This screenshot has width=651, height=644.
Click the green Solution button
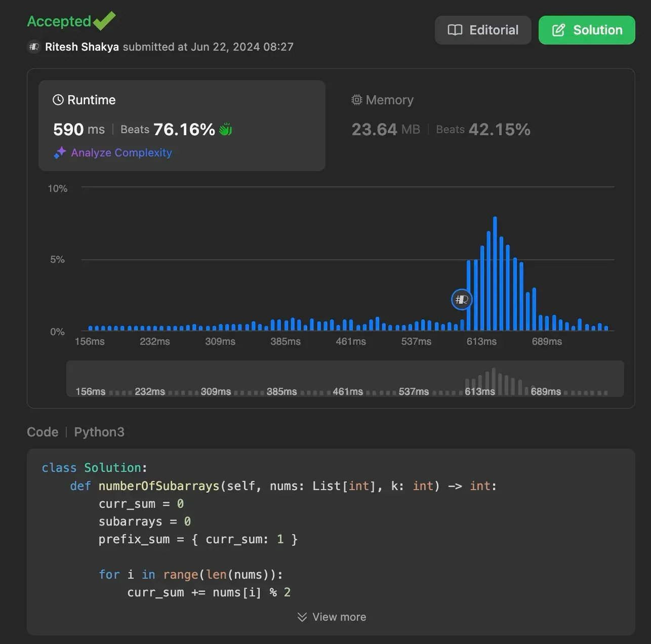coord(586,30)
